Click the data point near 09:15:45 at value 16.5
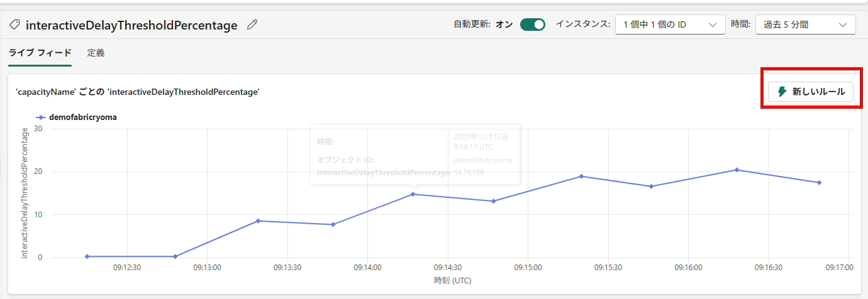 point(652,186)
